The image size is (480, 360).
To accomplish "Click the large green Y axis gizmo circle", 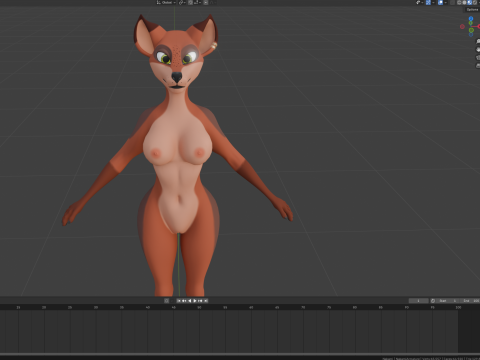I will click(471, 30).
